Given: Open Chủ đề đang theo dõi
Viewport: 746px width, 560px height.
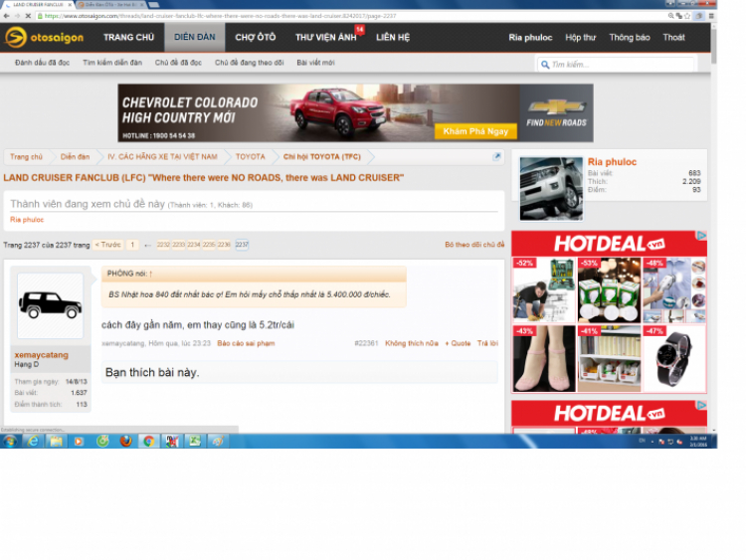Looking at the screenshot, I should (x=250, y=63).
